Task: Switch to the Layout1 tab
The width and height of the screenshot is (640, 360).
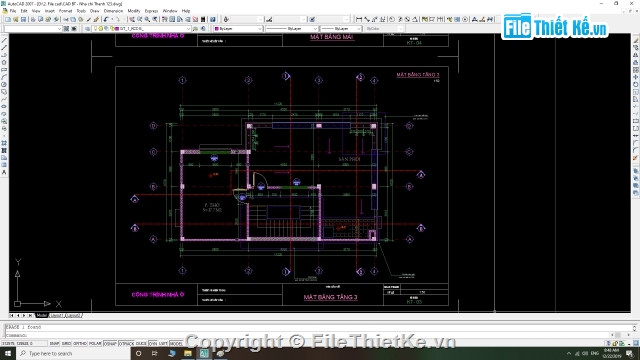Action: pyautogui.click(x=57, y=316)
